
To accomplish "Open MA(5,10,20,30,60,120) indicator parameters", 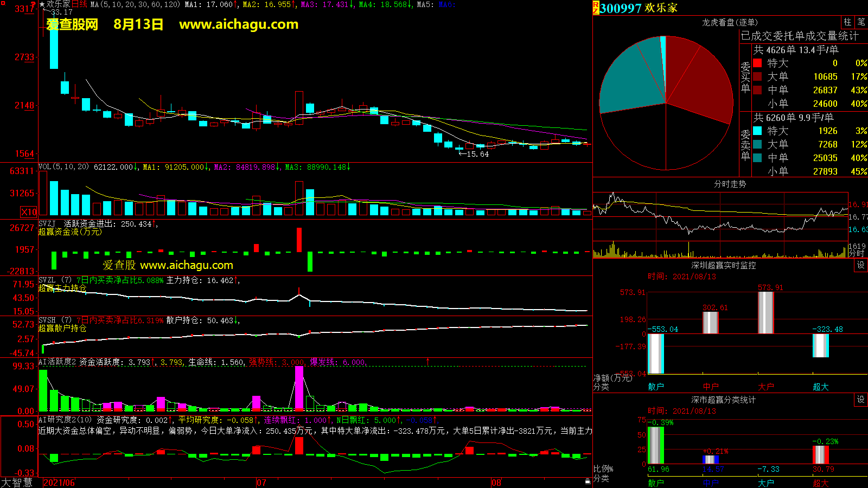I will (135, 4).
